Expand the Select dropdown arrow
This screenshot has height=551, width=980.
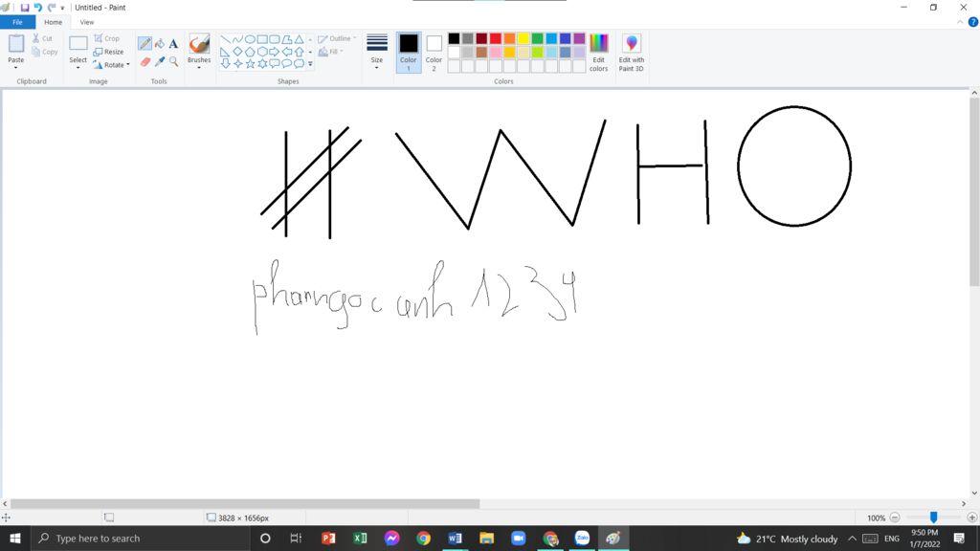click(78, 67)
